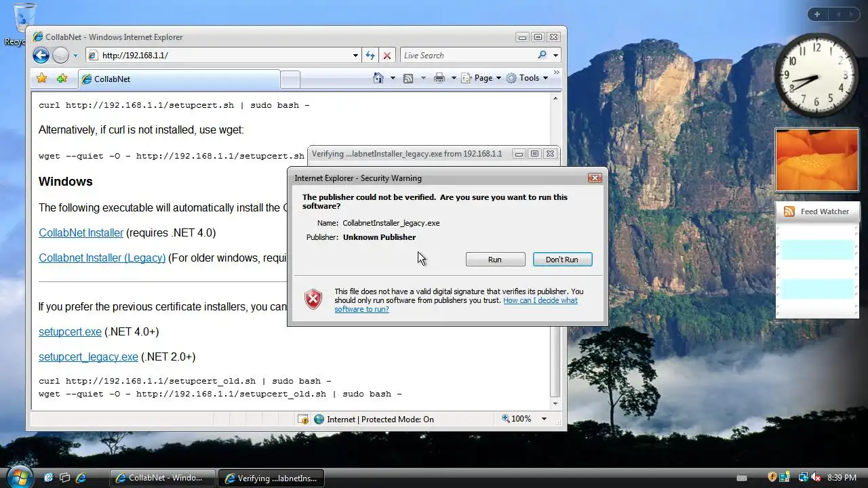
Task: Click the 100% zoom level button
Action: 517,419
